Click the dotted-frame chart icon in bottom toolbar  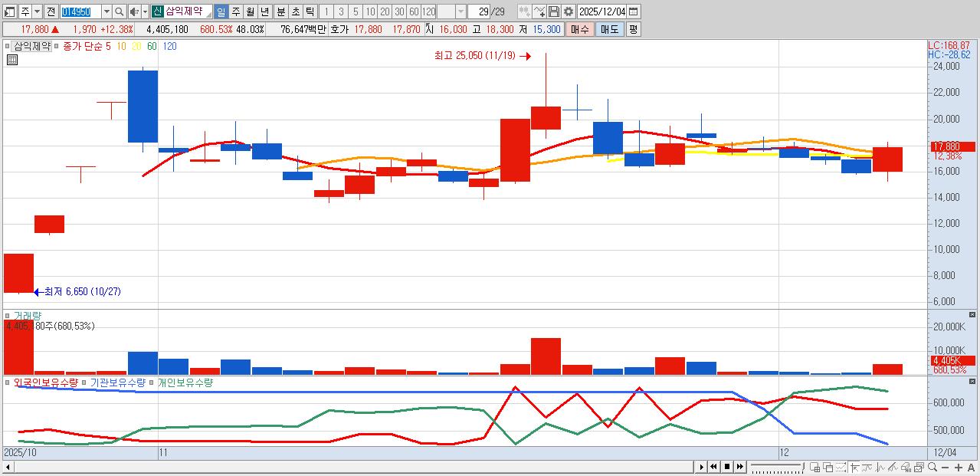[841, 467]
